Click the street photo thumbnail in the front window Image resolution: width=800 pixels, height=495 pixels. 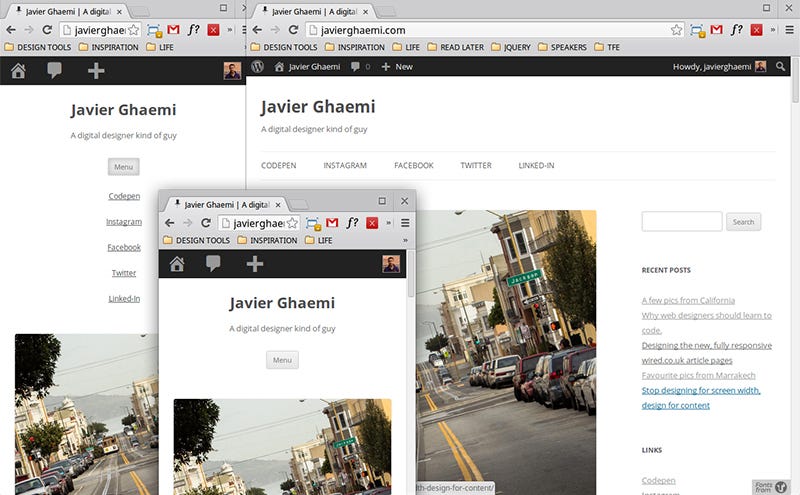tap(283, 447)
